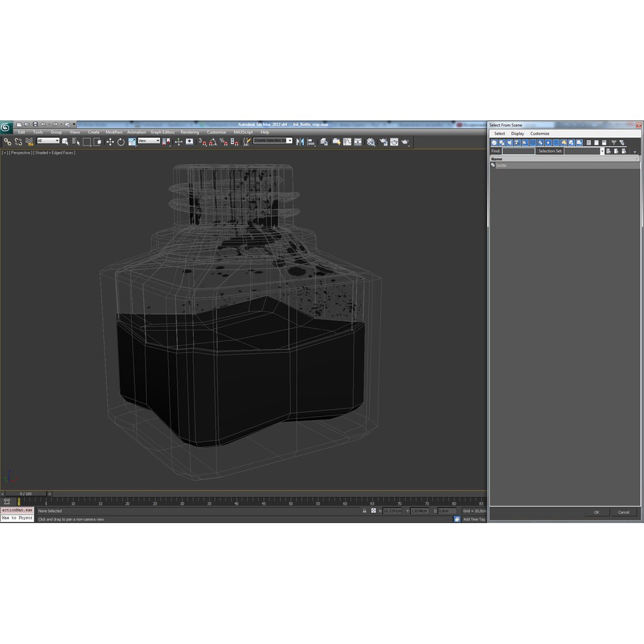This screenshot has width=644, height=644.
Task: Toggle Display Geometry filter in Select From Scene
Action: (x=494, y=143)
